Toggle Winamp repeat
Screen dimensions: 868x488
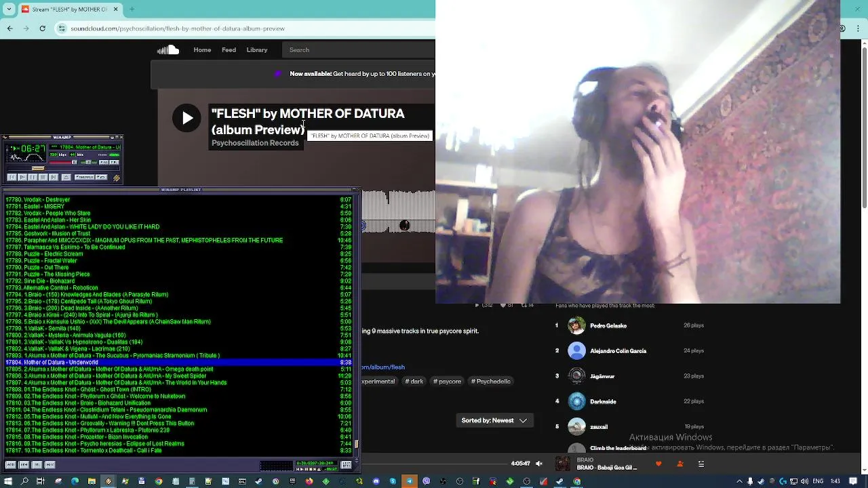click(x=102, y=177)
